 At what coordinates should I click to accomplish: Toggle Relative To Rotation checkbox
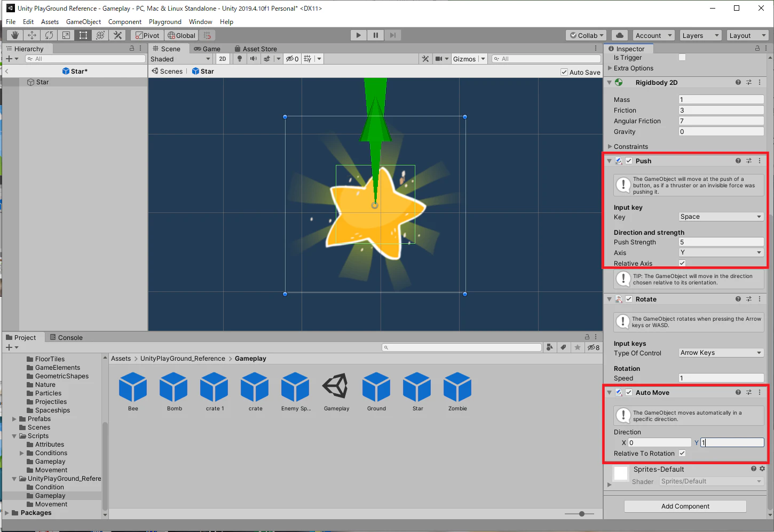pyautogui.click(x=682, y=453)
